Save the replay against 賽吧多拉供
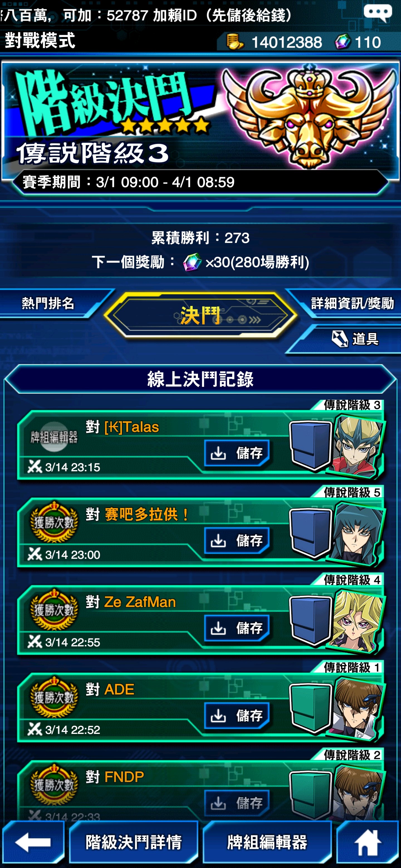The width and height of the screenshot is (401, 868). (x=237, y=541)
